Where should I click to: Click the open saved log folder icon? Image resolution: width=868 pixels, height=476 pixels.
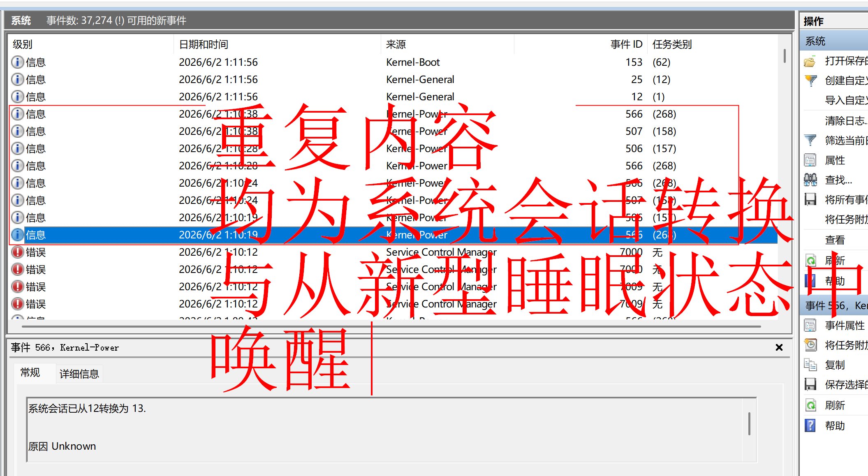(810, 62)
